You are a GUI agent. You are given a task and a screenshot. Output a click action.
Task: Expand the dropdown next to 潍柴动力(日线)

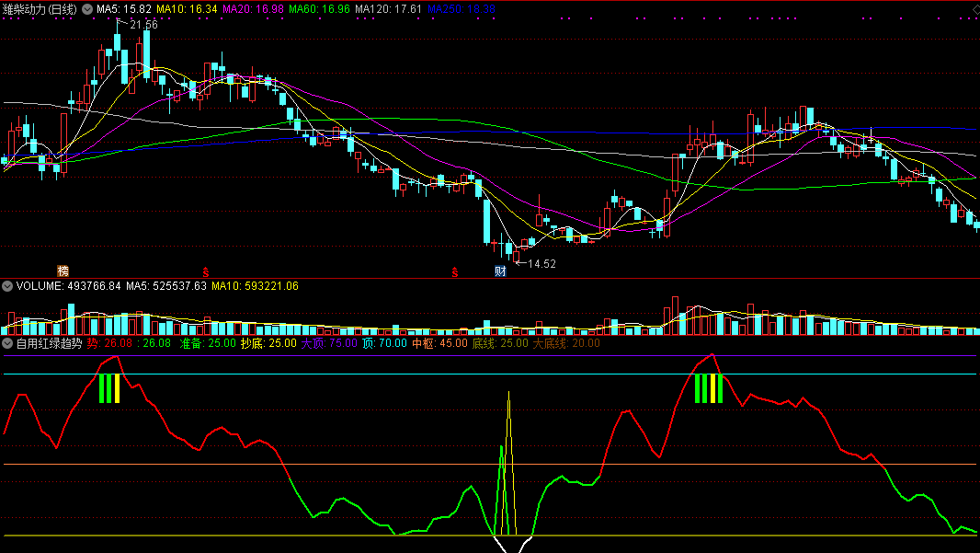point(87,9)
